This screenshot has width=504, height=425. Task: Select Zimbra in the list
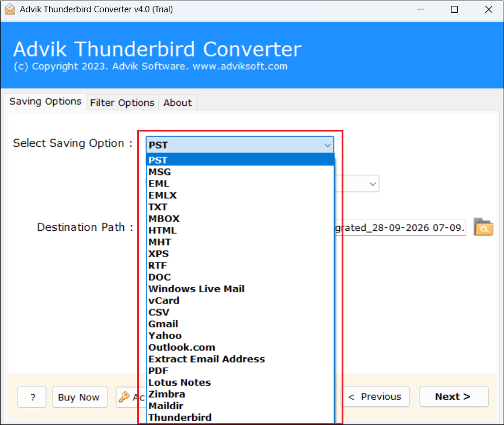point(241,394)
